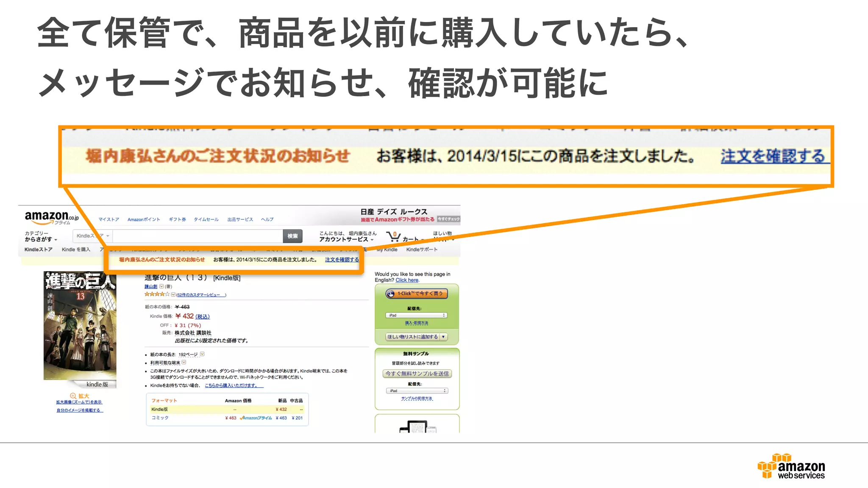Click 注文を確認する in the small page banner
Screen dimensions: 868x488
[342, 260]
